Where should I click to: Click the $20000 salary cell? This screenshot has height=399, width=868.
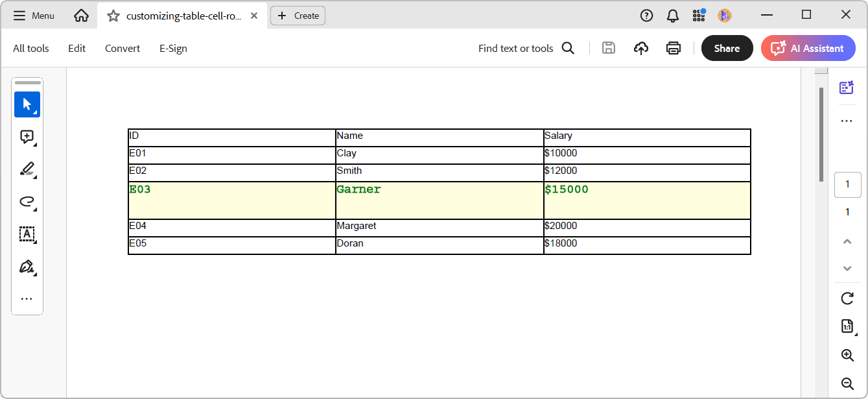click(x=647, y=228)
